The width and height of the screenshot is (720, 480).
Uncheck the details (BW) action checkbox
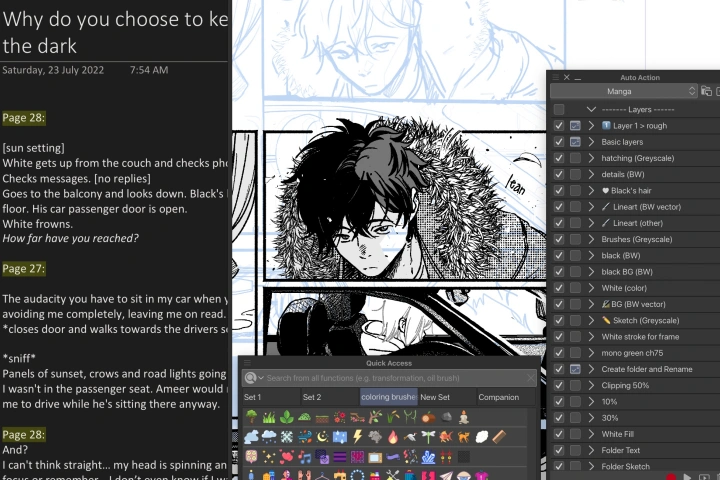558,174
